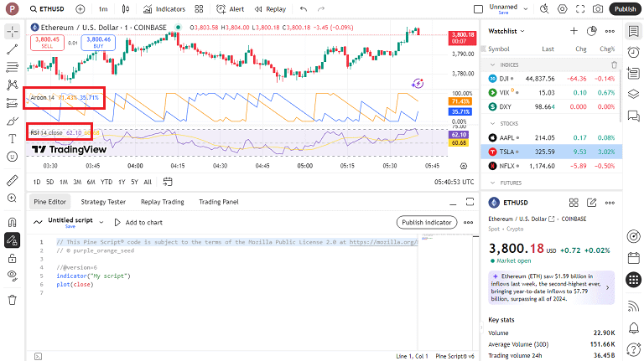Image resolution: width=644 pixels, height=361 pixels.
Task: Toggle keep drawing mode pencil-lock icon
Action: (12, 240)
